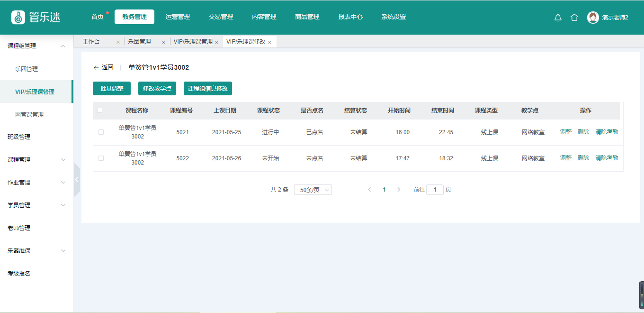
Task: Click the 批量调整 button
Action: [x=112, y=89]
